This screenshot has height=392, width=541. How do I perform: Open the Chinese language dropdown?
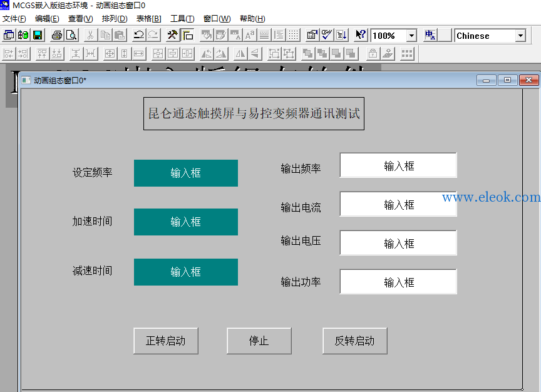click(520, 36)
